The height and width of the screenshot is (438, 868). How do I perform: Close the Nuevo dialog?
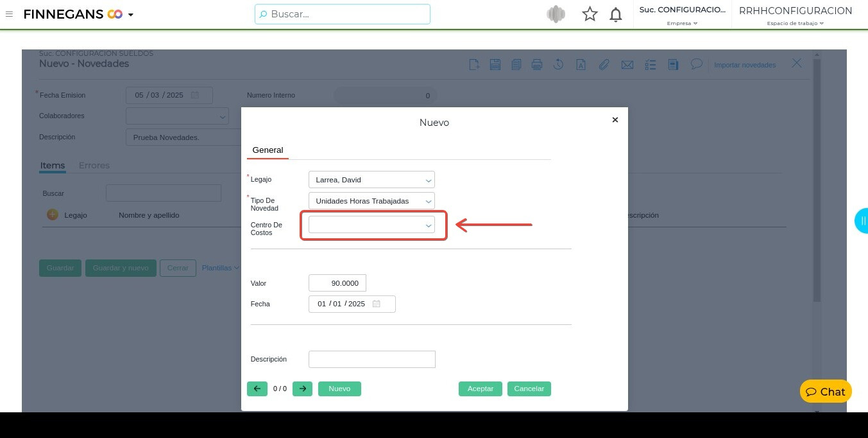point(615,120)
